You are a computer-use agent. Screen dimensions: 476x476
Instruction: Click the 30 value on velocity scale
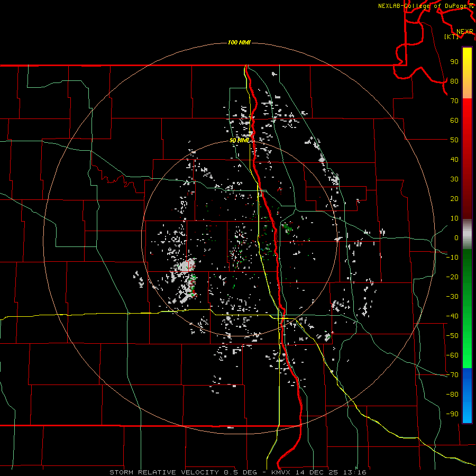click(x=454, y=179)
